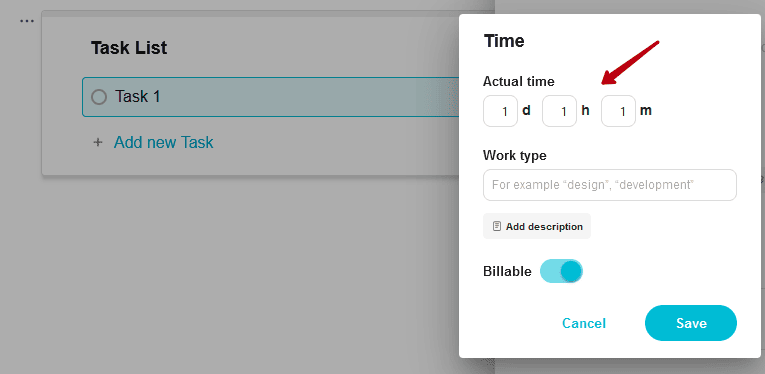Click the Task List heading
The height and width of the screenshot is (374, 765).
pos(129,48)
